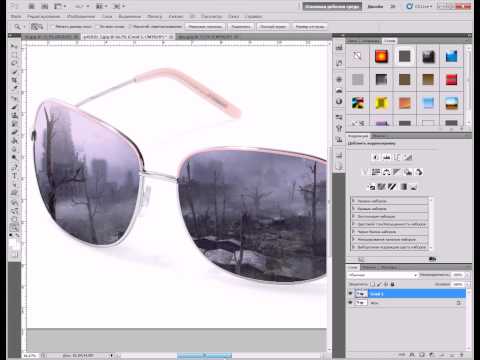Screen dimensions: 480x360
Task: Toggle lock image pixels
Action: tap(379, 284)
